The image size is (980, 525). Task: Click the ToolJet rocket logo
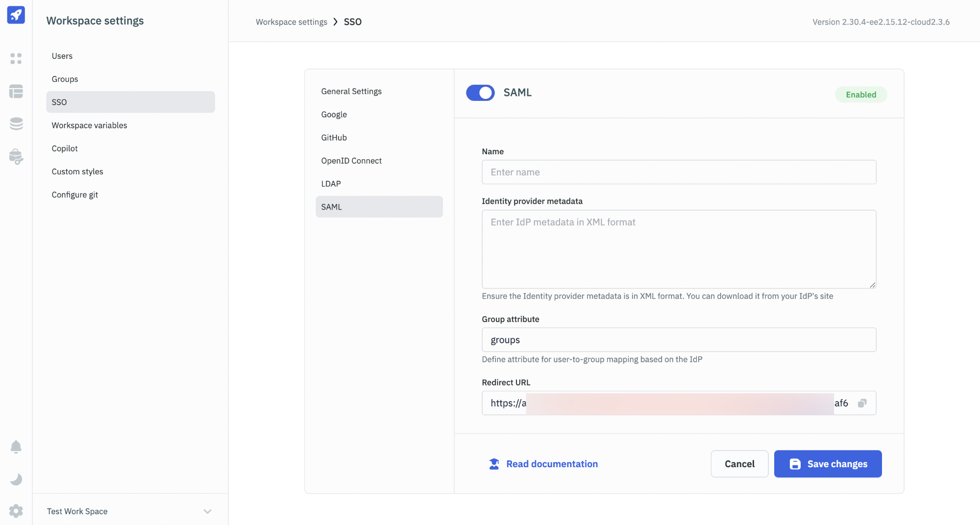click(x=16, y=15)
